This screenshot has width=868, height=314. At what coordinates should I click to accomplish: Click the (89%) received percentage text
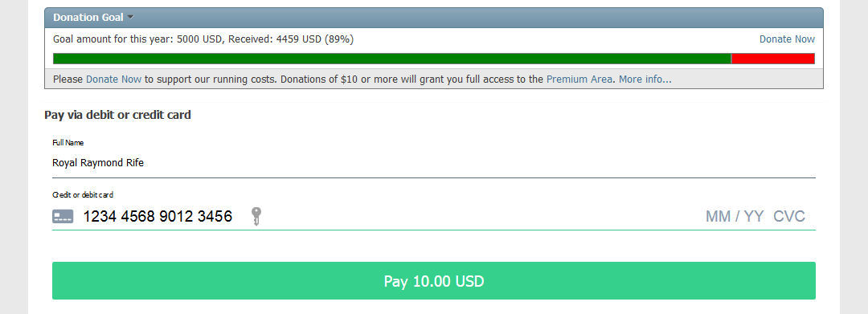click(339, 39)
